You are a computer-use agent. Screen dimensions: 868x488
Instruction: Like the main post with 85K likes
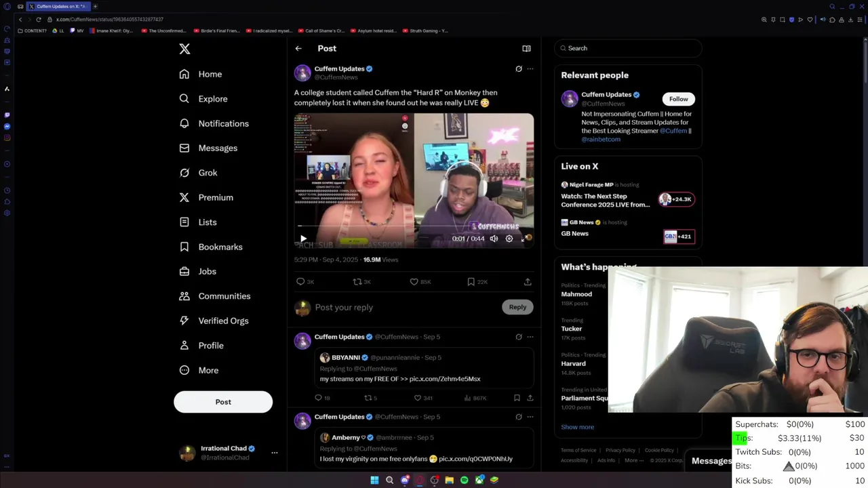coord(420,281)
